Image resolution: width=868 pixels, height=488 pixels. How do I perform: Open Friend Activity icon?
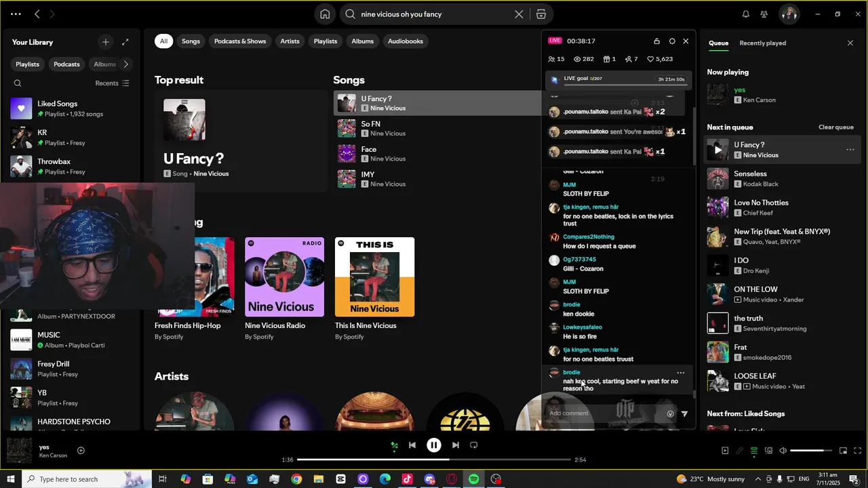coord(764,14)
